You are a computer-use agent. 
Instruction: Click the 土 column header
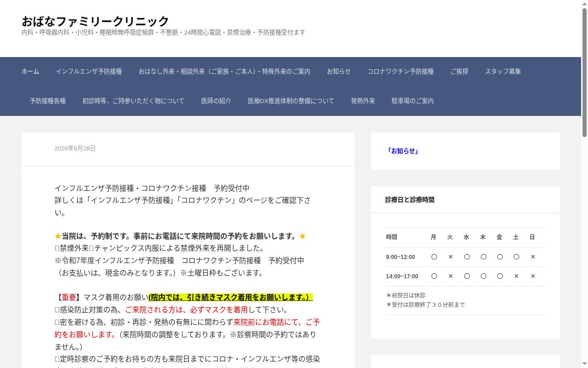click(516, 237)
